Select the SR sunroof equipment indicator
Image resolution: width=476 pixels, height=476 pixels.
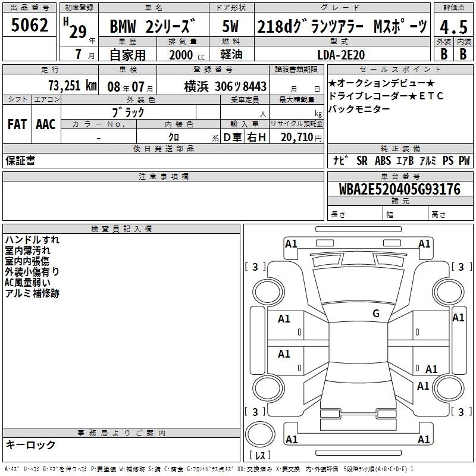[x=362, y=161]
